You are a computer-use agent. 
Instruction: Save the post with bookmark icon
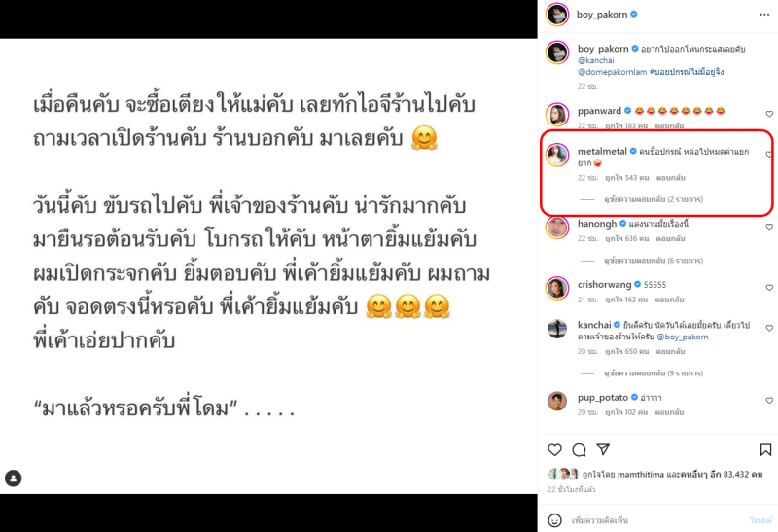[x=765, y=450]
